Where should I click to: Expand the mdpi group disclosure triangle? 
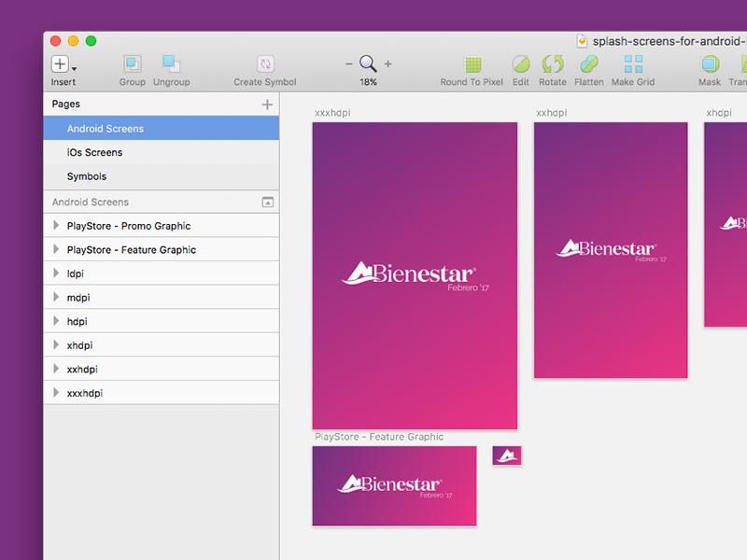coord(58,297)
